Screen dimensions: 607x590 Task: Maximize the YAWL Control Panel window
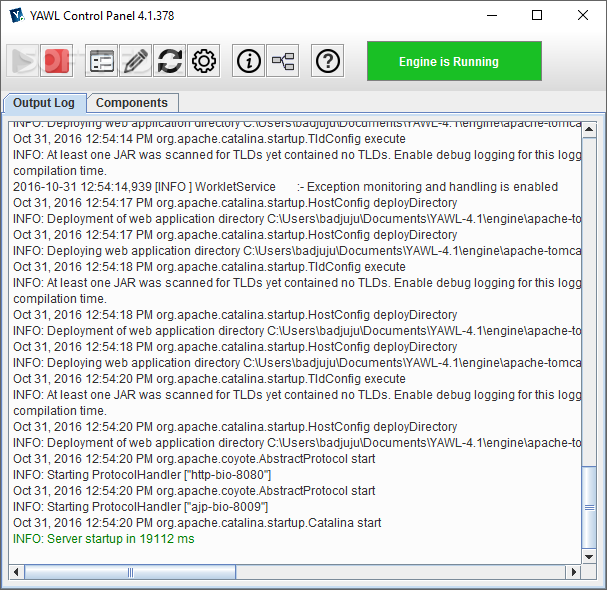click(x=537, y=15)
